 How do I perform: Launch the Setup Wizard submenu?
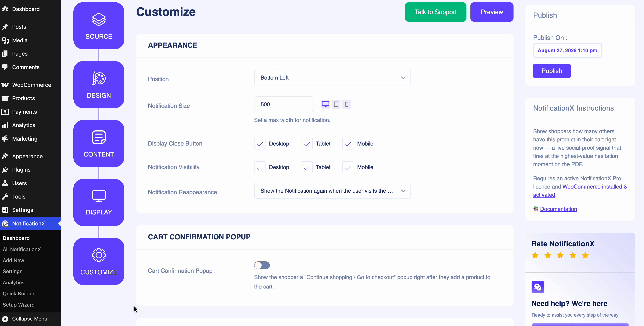point(19,305)
